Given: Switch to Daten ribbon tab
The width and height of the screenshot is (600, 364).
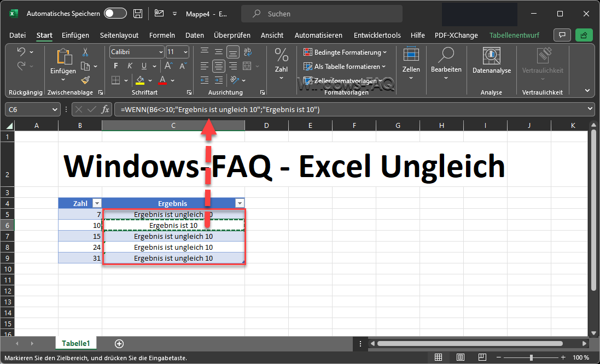Looking at the screenshot, I should (x=194, y=35).
